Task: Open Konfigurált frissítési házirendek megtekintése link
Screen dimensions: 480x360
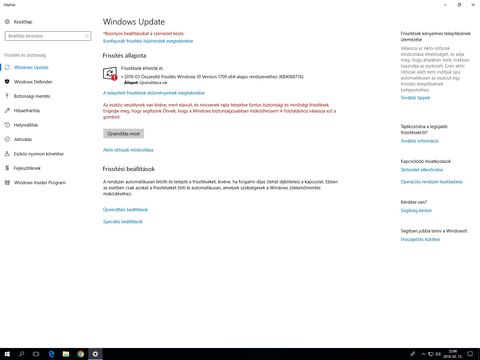Action: click(x=148, y=41)
